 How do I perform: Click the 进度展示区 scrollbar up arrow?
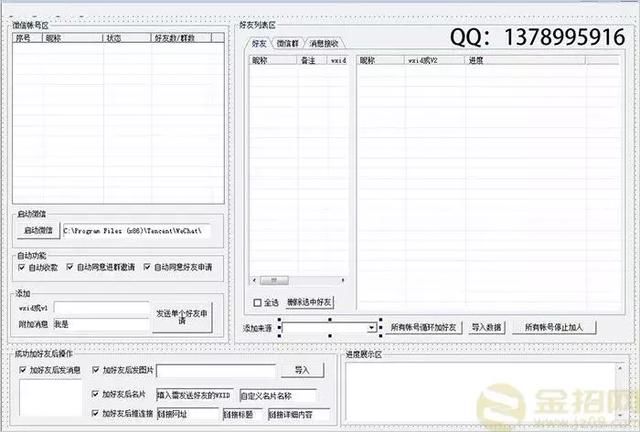point(620,368)
